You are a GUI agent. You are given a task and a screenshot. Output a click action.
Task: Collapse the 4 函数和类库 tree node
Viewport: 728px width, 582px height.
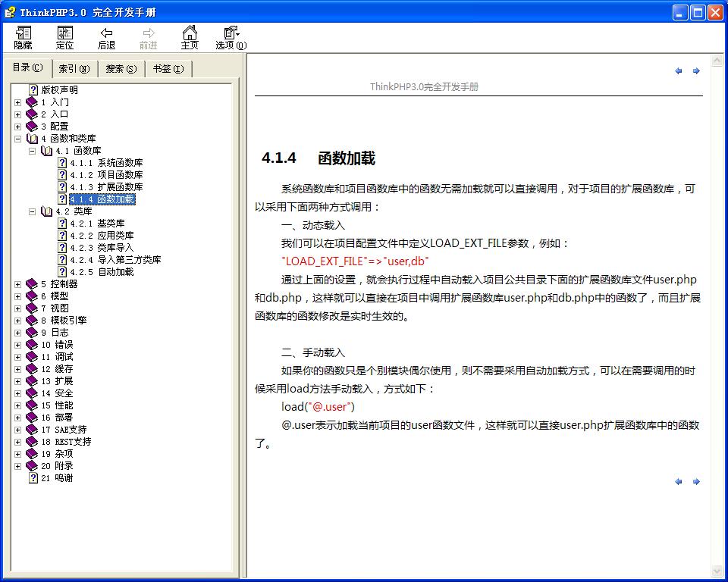coord(18,139)
